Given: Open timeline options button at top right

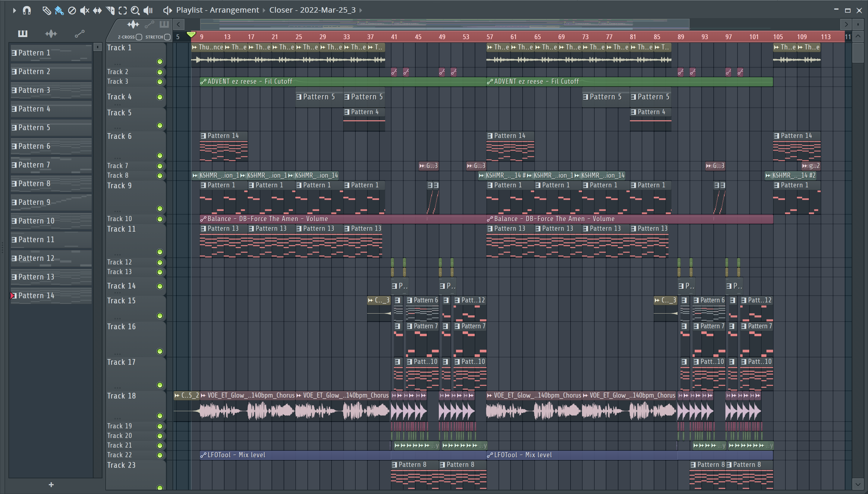Looking at the screenshot, I should [x=858, y=24].
